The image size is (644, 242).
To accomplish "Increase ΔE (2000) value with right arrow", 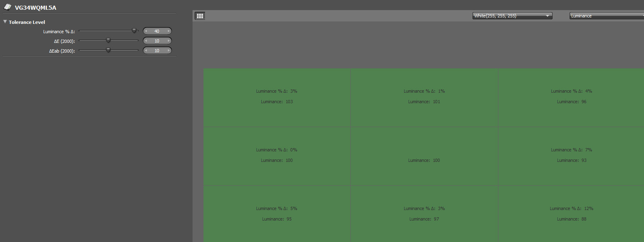I will [169, 41].
